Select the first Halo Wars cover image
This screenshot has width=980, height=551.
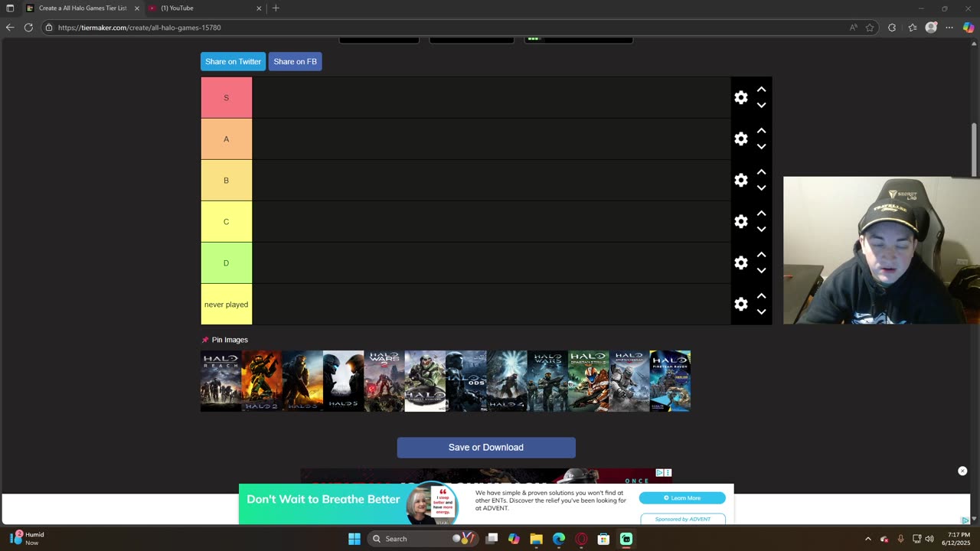tap(547, 381)
